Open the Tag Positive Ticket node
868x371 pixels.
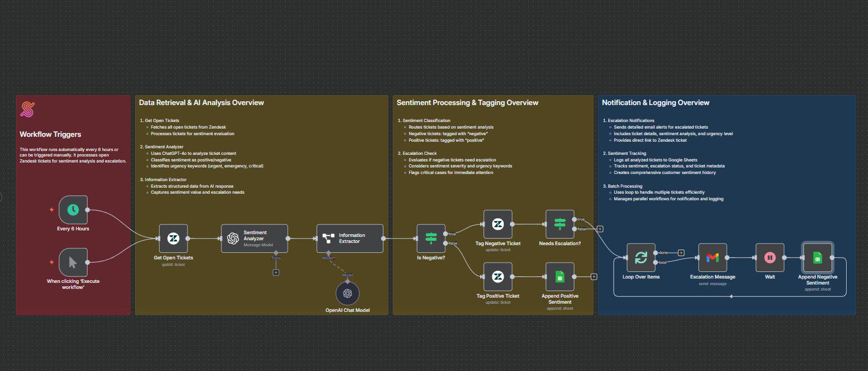click(498, 277)
